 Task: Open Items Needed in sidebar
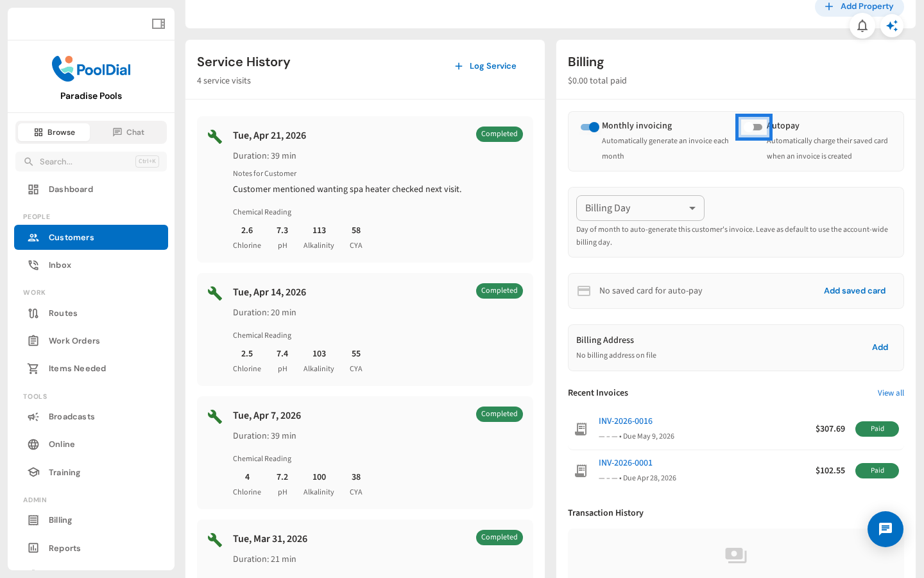tap(91, 369)
